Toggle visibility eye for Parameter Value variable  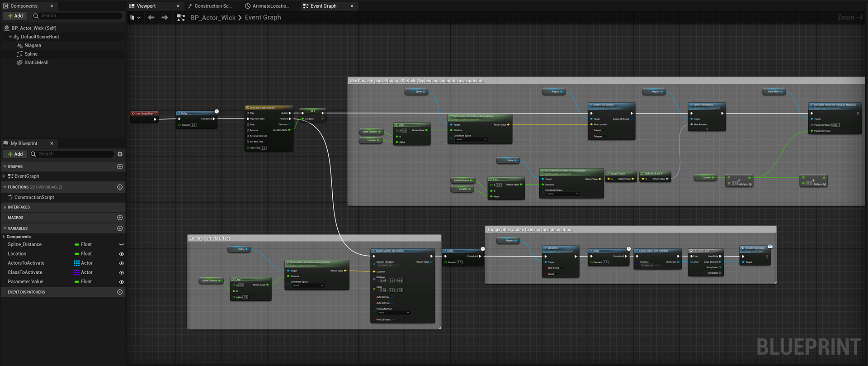[121, 282]
